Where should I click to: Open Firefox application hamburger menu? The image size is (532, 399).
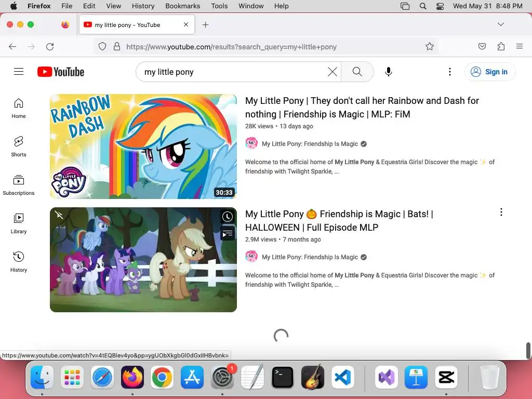(x=520, y=46)
